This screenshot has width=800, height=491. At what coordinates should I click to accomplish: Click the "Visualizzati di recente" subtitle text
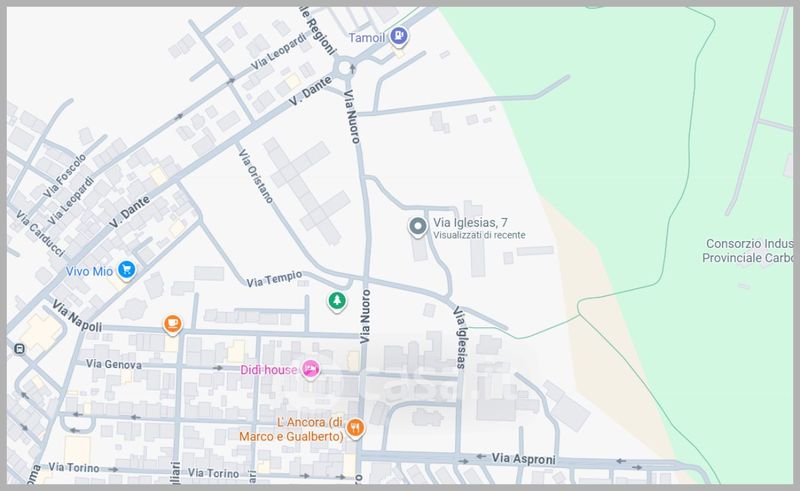click(x=479, y=236)
